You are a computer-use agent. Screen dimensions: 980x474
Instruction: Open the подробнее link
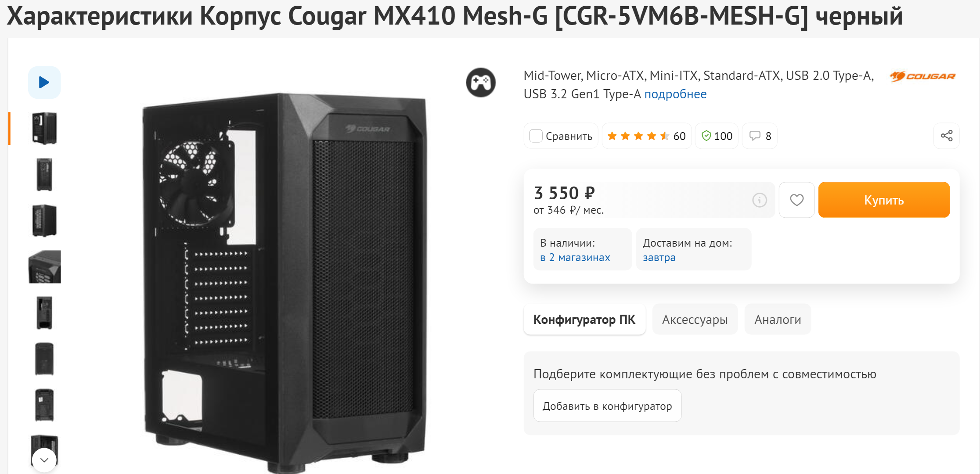coord(675,94)
